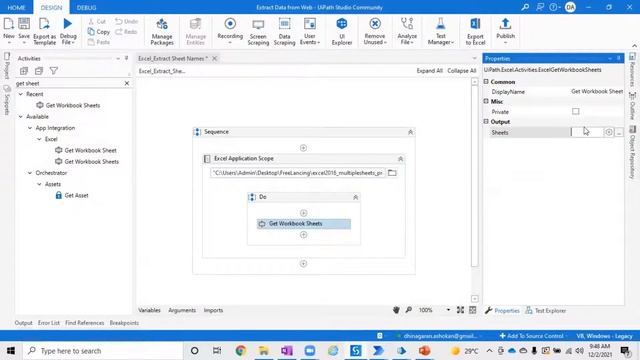Collapse the Misc properties section

[x=486, y=101]
